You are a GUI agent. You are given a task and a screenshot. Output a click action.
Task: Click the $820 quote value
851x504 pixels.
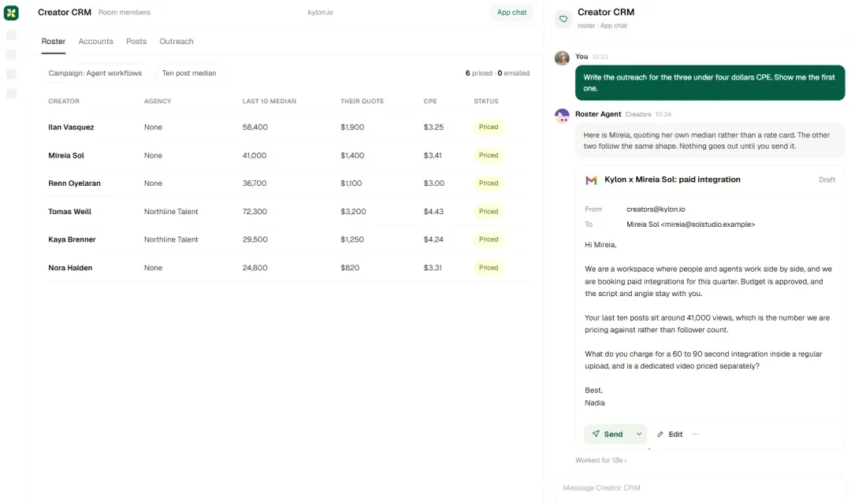(350, 268)
